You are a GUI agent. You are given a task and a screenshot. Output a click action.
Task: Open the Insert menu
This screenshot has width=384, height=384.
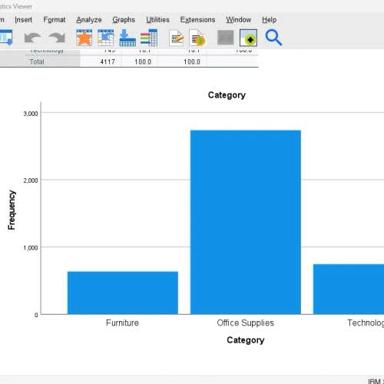point(23,20)
